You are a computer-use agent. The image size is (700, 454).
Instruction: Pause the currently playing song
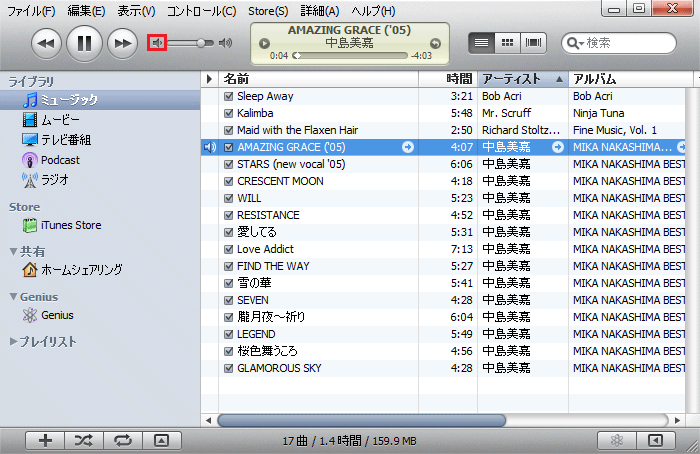tap(84, 43)
